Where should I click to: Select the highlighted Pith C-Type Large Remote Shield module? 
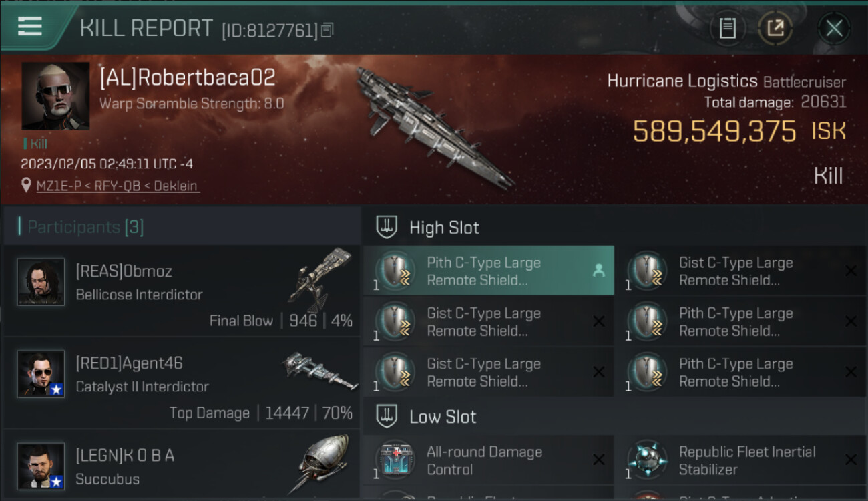(x=489, y=271)
